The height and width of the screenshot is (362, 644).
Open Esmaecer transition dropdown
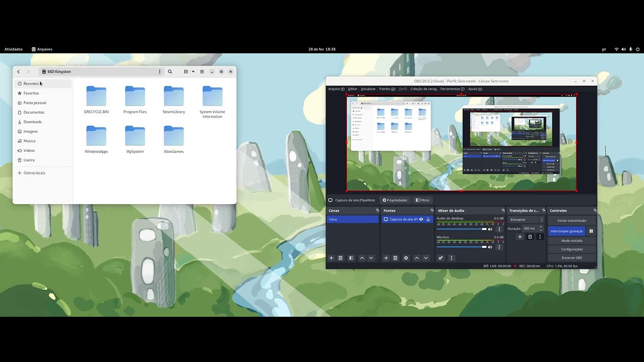coord(526,220)
